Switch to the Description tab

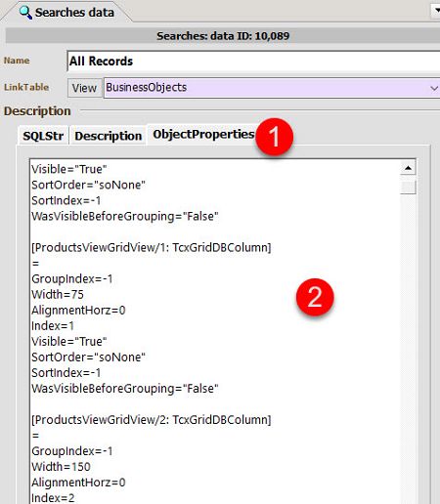[x=109, y=136]
